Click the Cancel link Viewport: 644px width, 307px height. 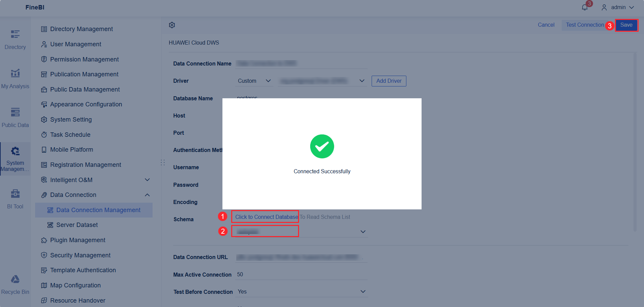(x=546, y=25)
